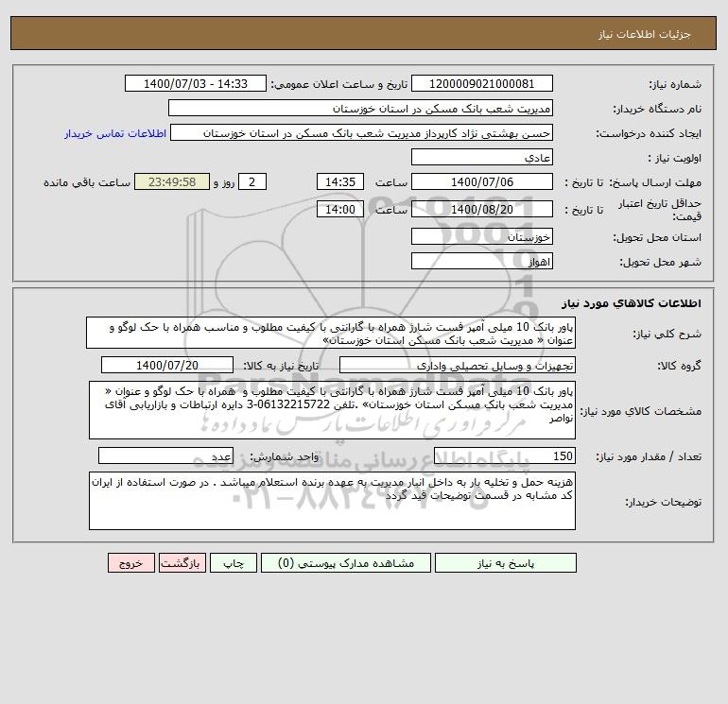
Task: Open اطلاعات تماس خریدار link
Action: pyautogui.click(x=115, y=133)
